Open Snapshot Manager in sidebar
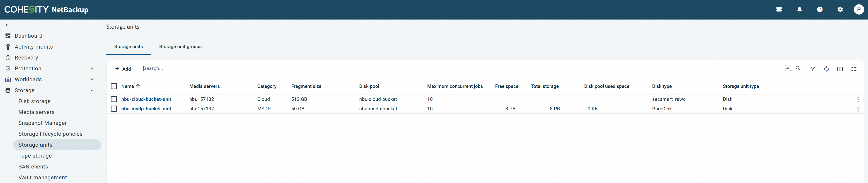Viewport: 868px width, 183px height. [x=42, y=123]
